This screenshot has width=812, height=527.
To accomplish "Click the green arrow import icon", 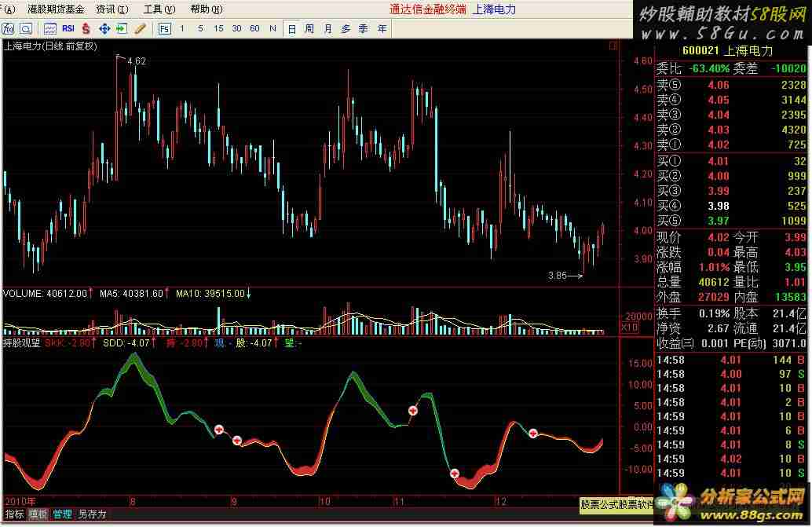I will pyautogui.click(x=122, y=29).
